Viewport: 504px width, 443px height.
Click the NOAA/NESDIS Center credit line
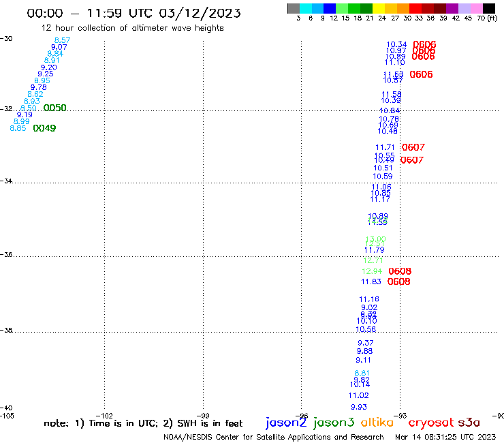[x=274, y=438]
